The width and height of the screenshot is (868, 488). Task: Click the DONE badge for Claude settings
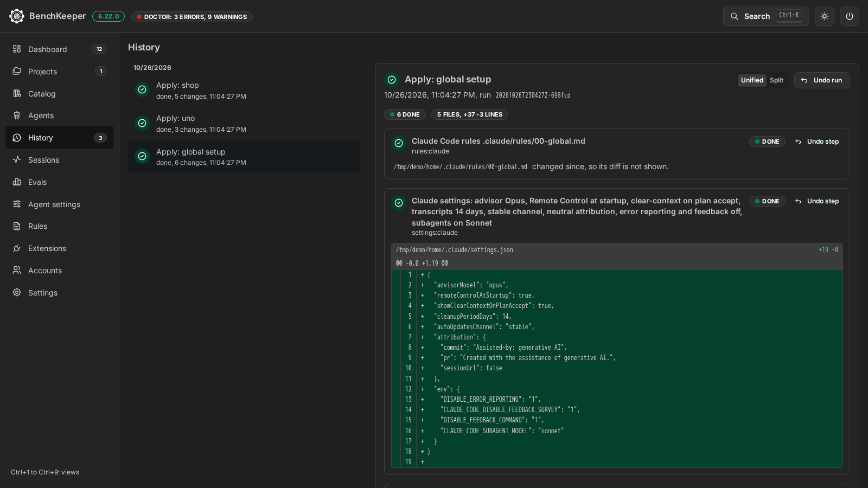(767, 201)
